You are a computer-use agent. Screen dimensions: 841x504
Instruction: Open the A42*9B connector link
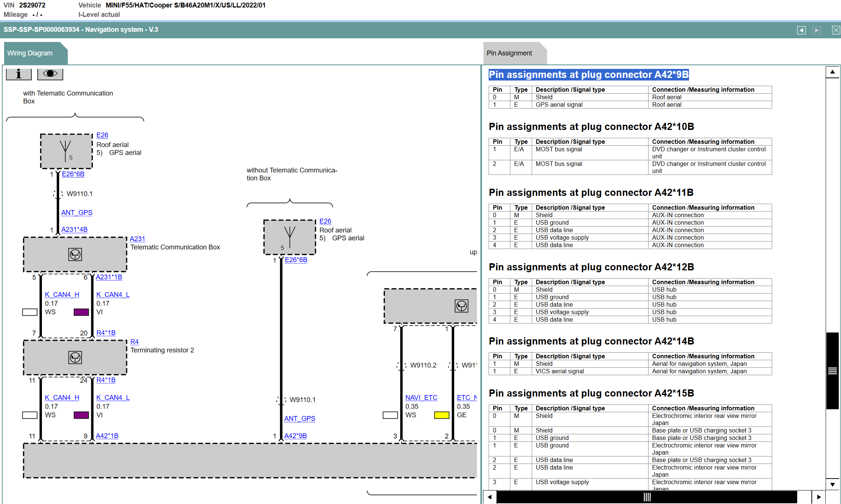pyautogui.click(x=295, y=436)
